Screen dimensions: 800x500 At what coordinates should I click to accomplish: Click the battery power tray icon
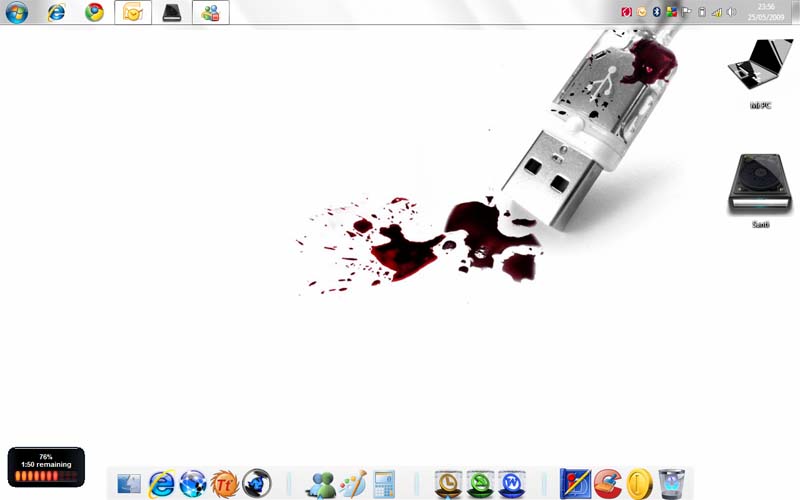702,12
